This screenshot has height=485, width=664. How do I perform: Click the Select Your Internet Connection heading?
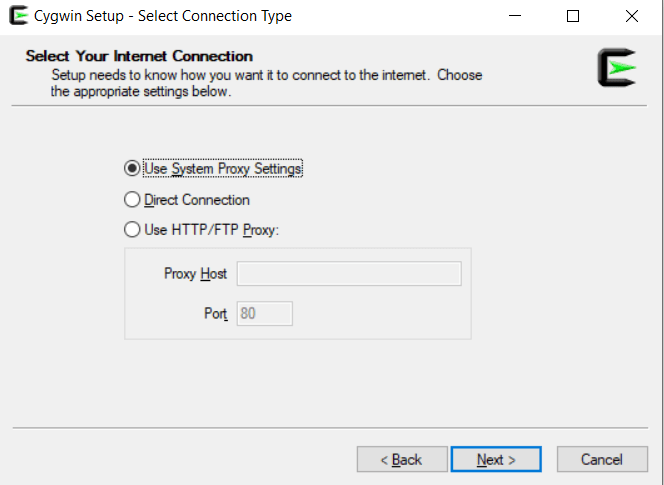point(139,56)
